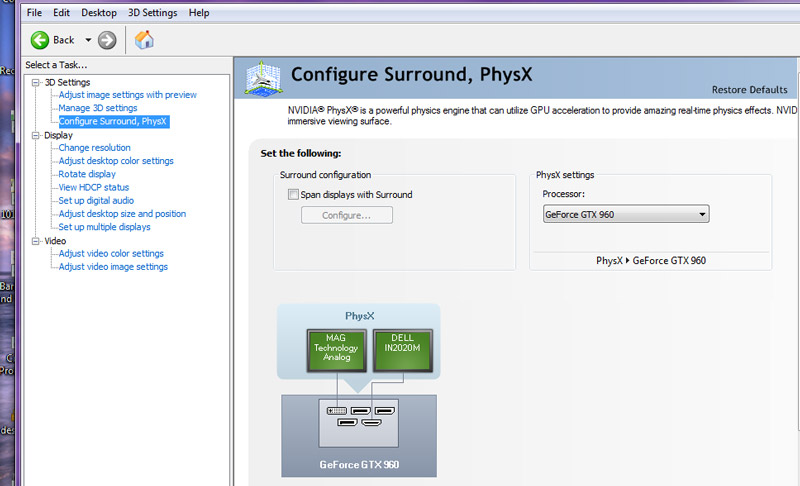Click the PhysX ▸ GeForce GTX 960 status text

[651, 261]
